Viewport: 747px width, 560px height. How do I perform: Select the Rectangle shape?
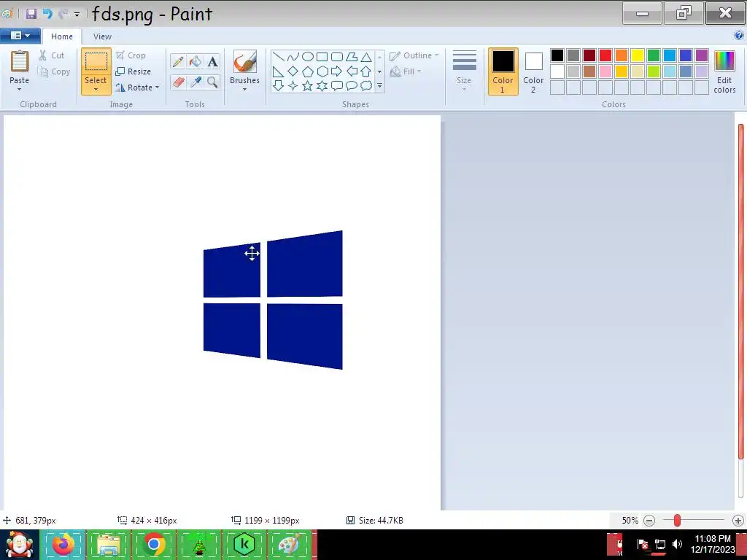322,57
